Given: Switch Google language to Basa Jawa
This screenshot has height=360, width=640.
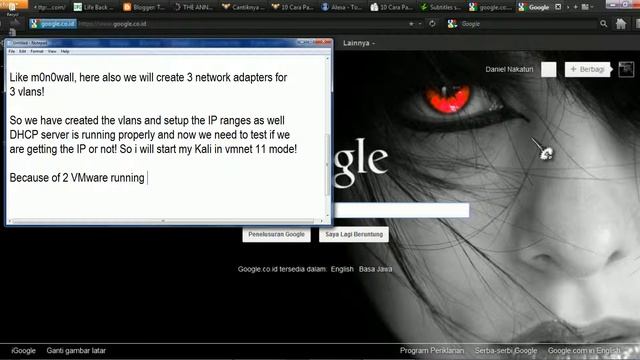Looking at the screenshot, I should click(376, 269).
